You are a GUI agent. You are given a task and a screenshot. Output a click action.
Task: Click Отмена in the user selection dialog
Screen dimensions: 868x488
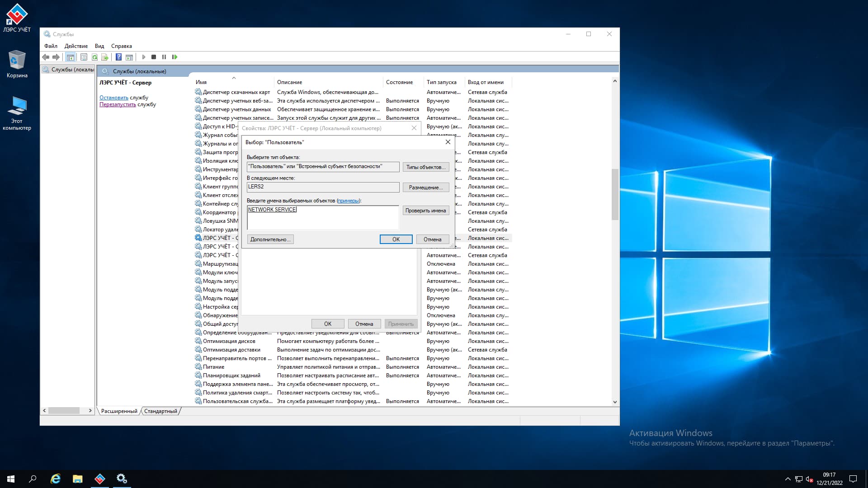click(433, 239)
